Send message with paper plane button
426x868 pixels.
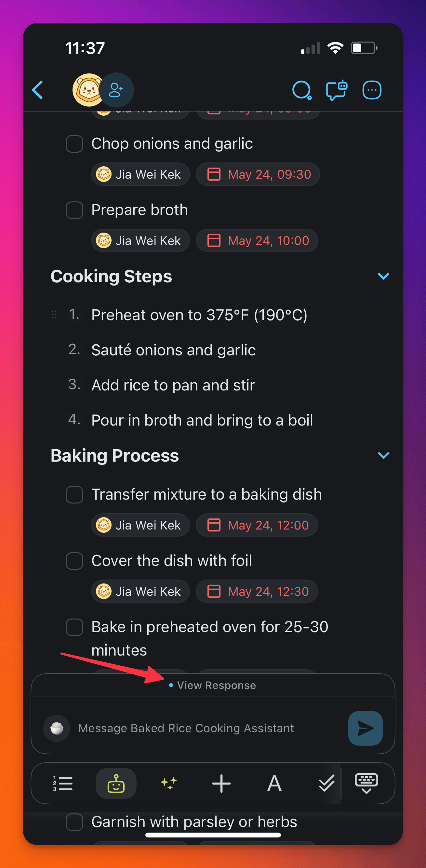[365, 728]
